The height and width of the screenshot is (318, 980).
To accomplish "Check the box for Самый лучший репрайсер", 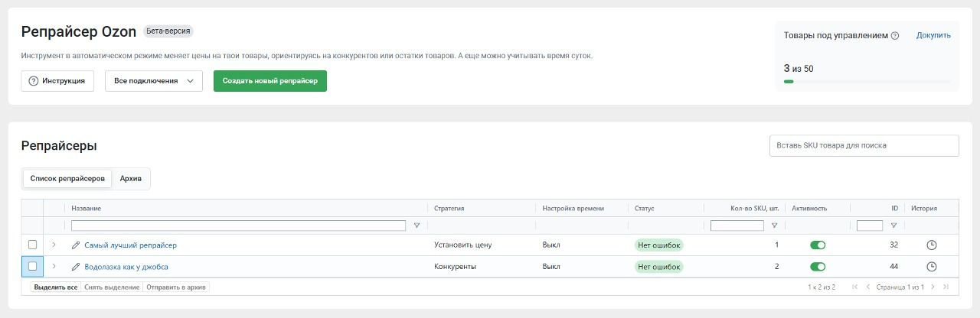I will 32,245.
